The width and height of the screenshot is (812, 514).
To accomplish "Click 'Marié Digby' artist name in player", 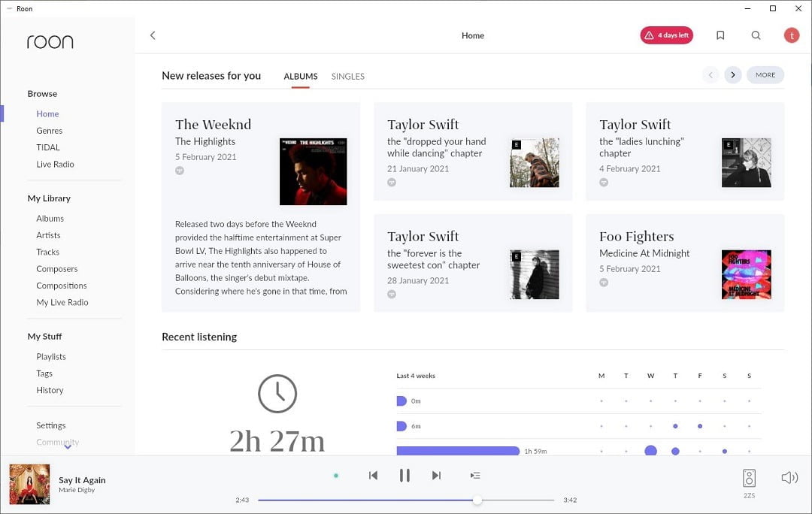I will [77, 490].
